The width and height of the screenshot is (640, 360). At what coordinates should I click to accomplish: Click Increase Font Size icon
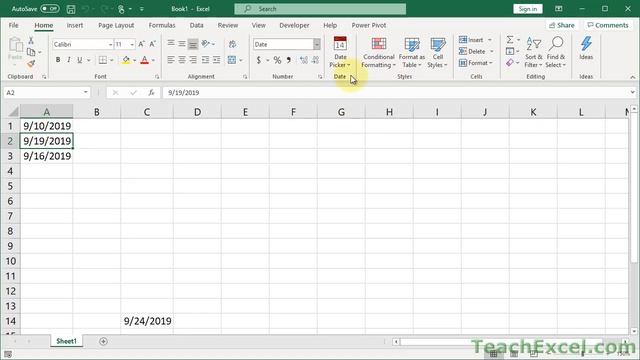pyautogui.click(x=141, y=44)
